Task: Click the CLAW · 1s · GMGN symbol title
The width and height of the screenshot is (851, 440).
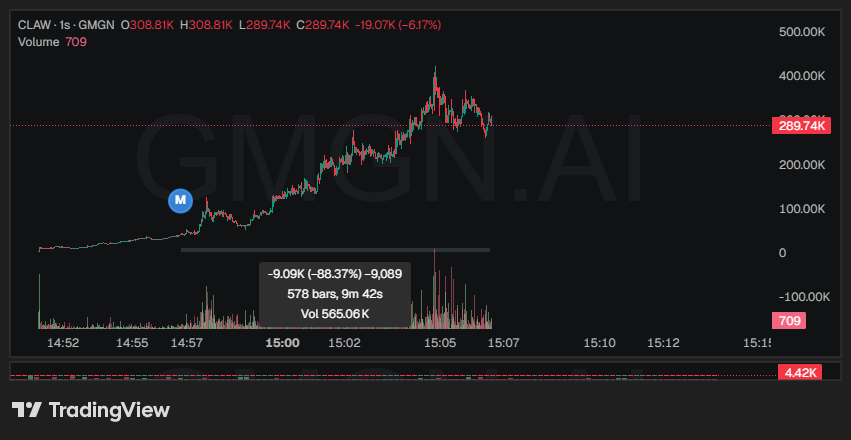Action: 66,25
